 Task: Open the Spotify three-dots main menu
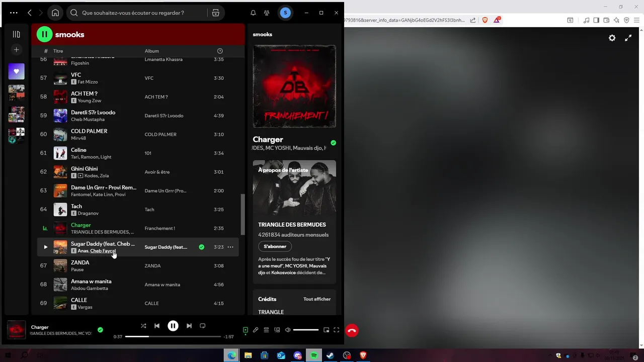tap(14, 13)
